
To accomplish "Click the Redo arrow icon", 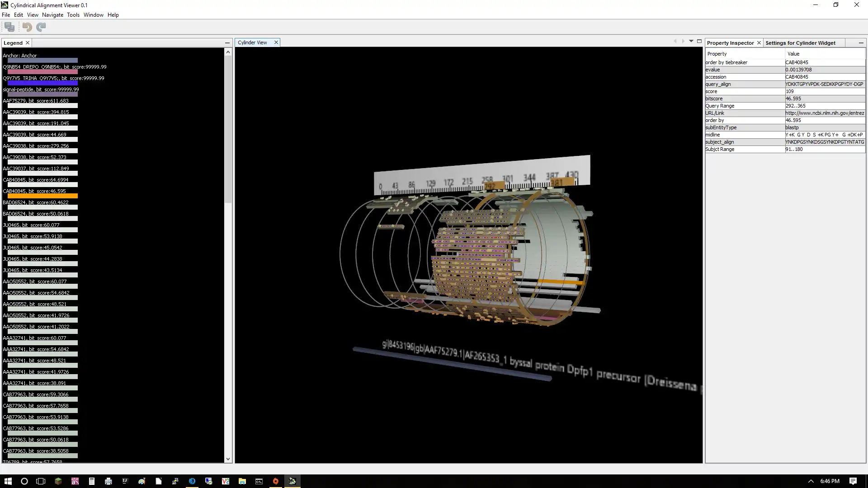I will [x=41, y=27].
